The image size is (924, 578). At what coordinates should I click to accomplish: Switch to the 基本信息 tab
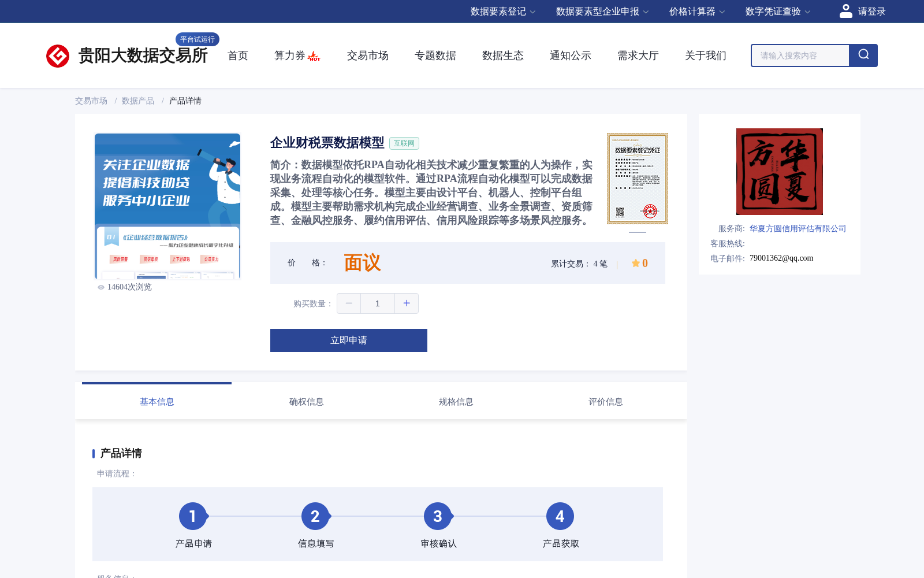coord(157,402)
